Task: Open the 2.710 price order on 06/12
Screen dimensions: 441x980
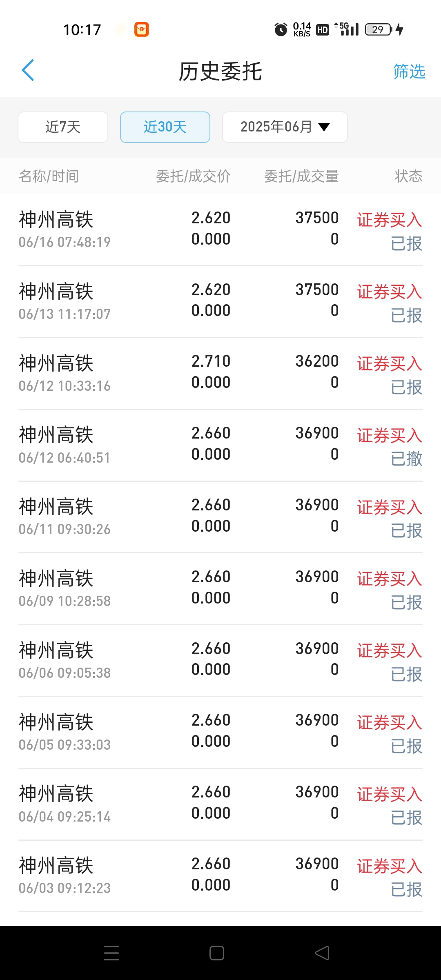Action: coord(220,373)
